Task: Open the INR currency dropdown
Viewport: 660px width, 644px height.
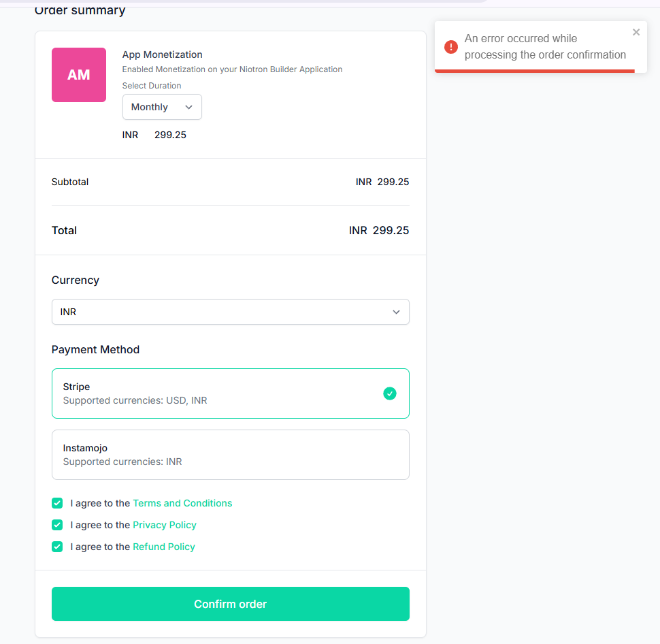Action: pyautogui.click(x=230, y=312)
